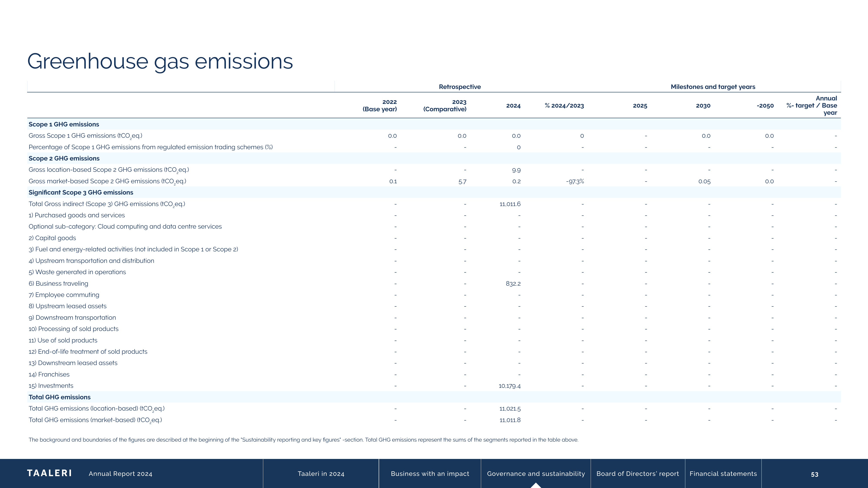Select the Milestones and target years header
This screenshot has height=488, width=868.
[x=713, y=87]
